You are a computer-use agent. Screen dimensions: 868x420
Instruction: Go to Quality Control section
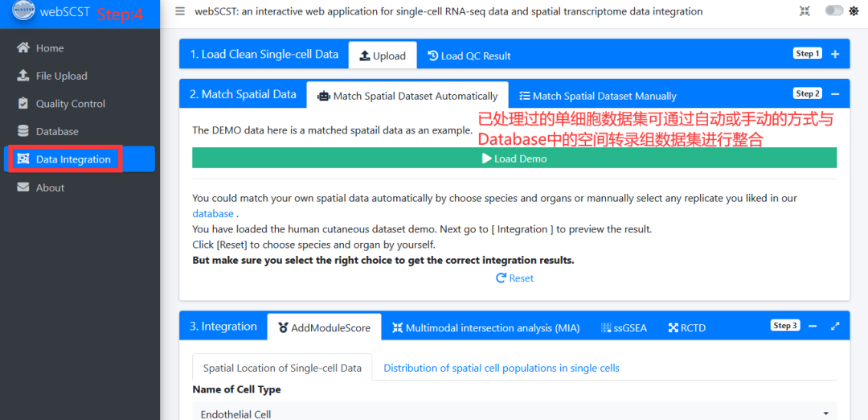click(x=80, y=104)
